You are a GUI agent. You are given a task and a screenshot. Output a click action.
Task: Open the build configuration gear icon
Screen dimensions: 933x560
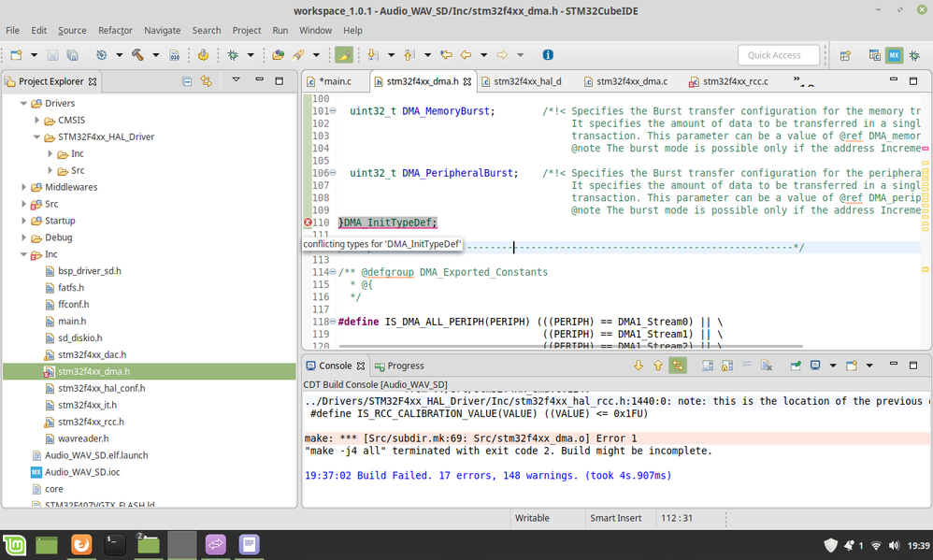pos(102,55)
